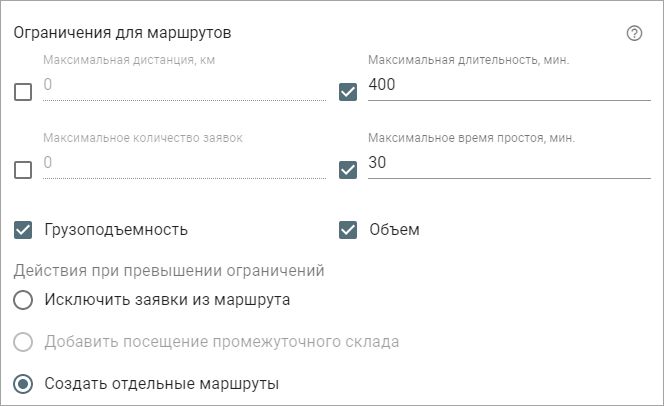Viewport: 664px width, 406px height.
Task: Choose the Добавить посещение промежуточного склада radio button
Action: click(x=23, y=342)
